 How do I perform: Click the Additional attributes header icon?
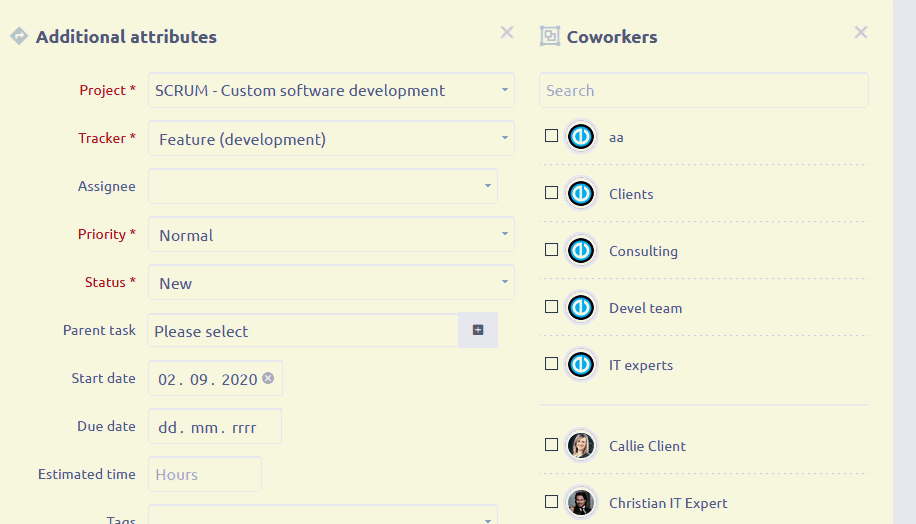pyautogui.click(x=18, y=37)
